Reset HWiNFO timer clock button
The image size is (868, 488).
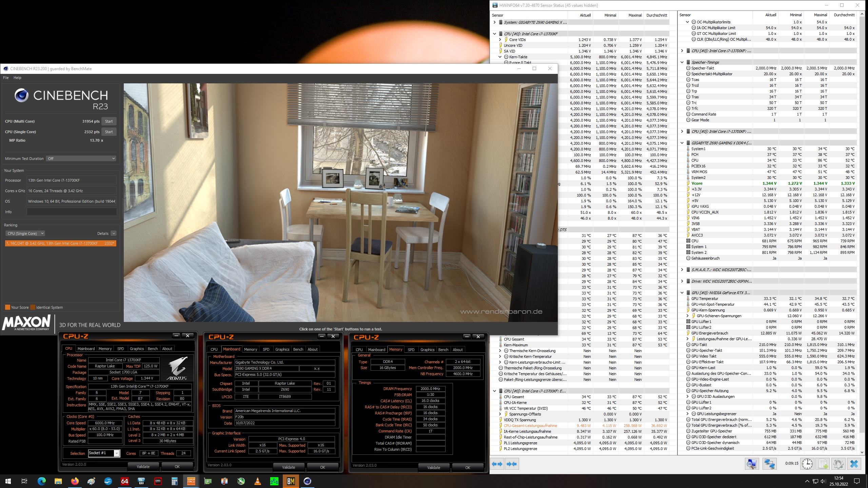[807, 464]
